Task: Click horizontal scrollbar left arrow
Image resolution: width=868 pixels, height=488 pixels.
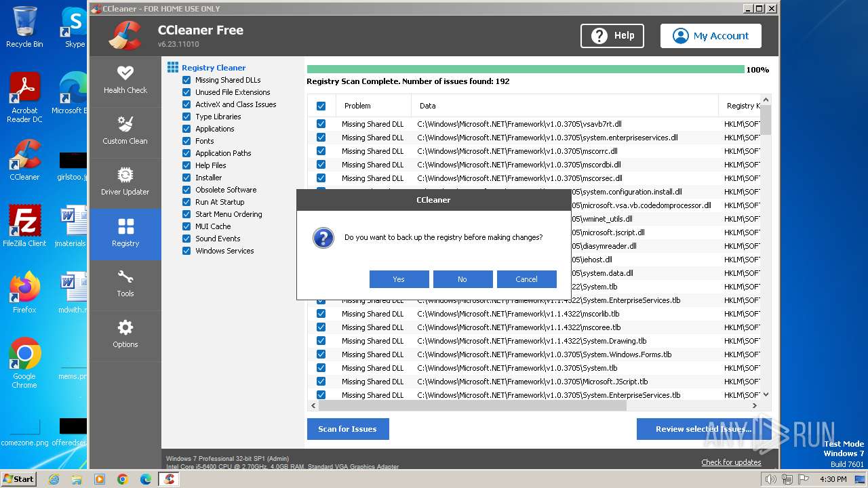Action: click(313, 405)
